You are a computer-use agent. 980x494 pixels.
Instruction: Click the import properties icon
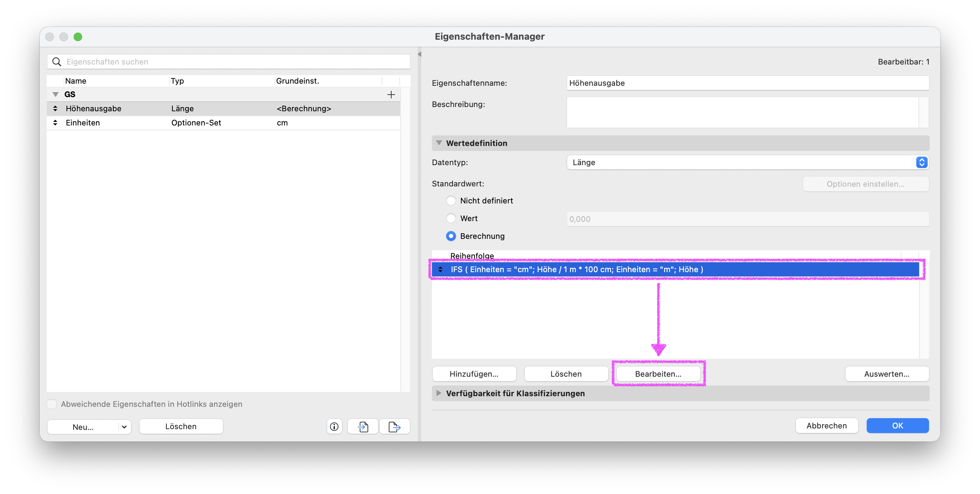(x=363, y=427)
